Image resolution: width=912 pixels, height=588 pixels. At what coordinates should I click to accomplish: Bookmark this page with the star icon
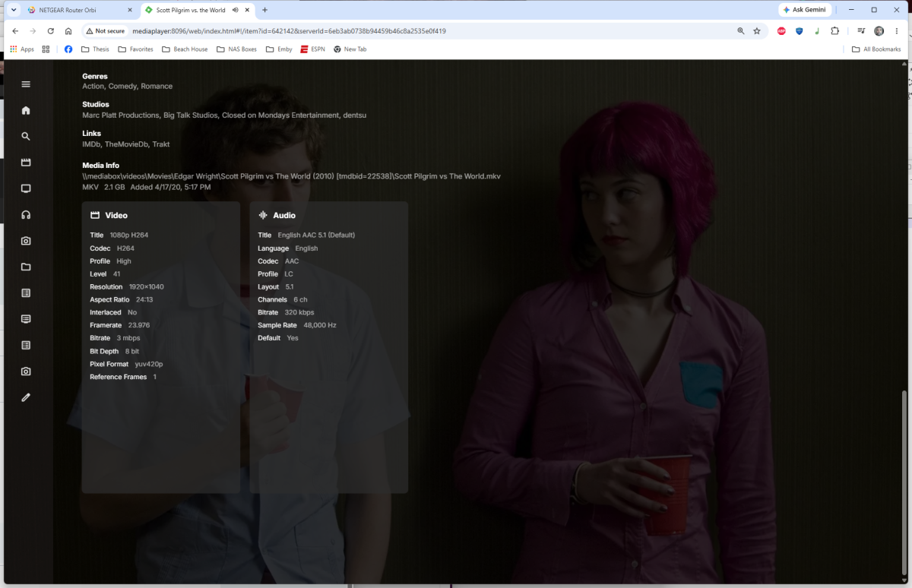(x=757, y=31)
